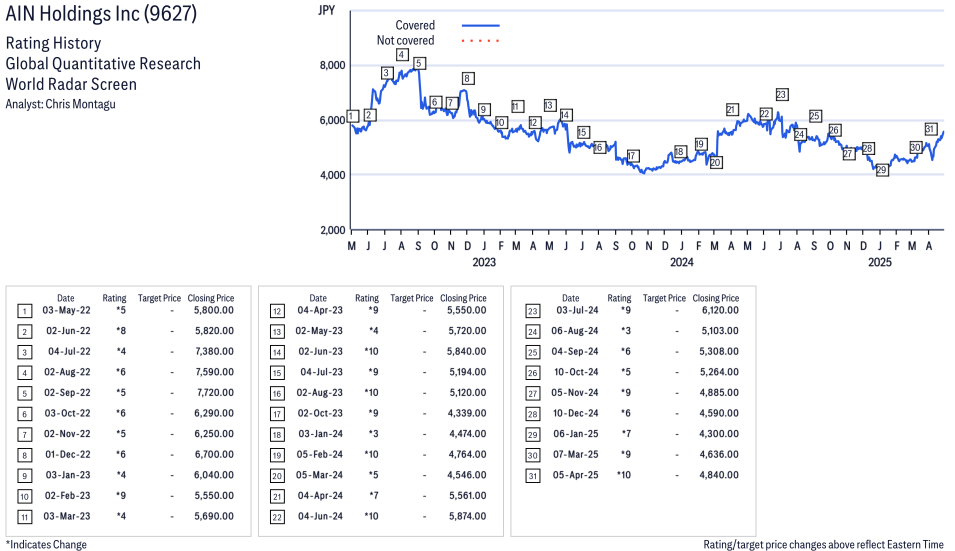Select the 05-Apr-25 date cell
This screenshot has width=955, height=551.
pos(576,475)
